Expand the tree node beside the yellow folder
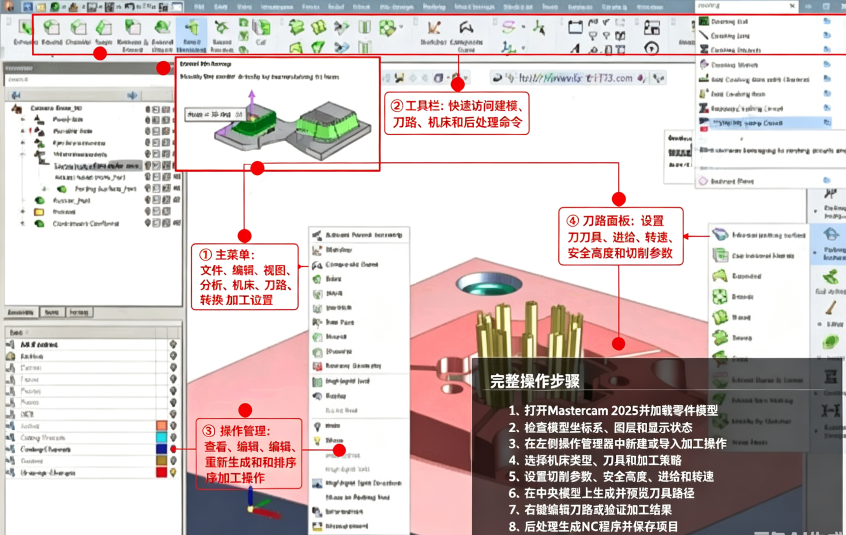This screenshot has width=846, height=535. pyautogui.click(x=23, y=212)
